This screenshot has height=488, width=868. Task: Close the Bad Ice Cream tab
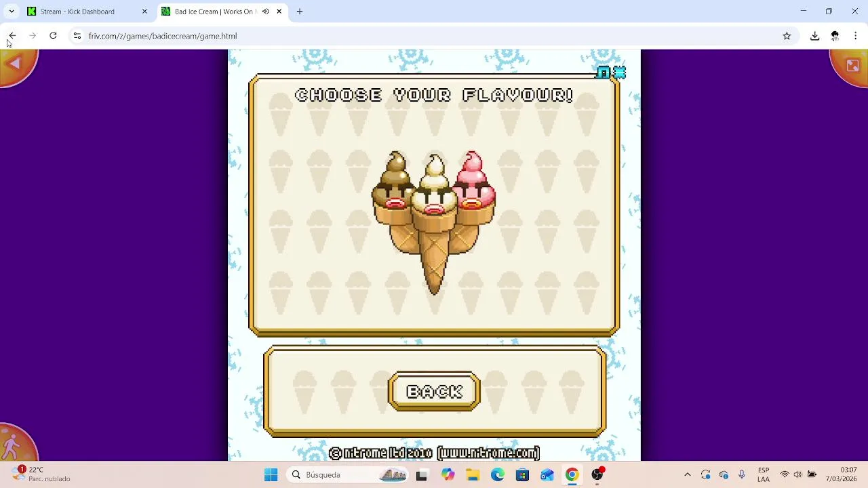(x=279, y=12)
